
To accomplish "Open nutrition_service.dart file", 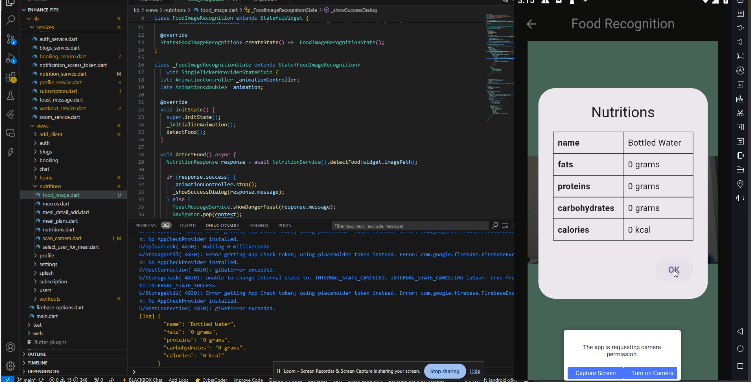I will (63, 74).
